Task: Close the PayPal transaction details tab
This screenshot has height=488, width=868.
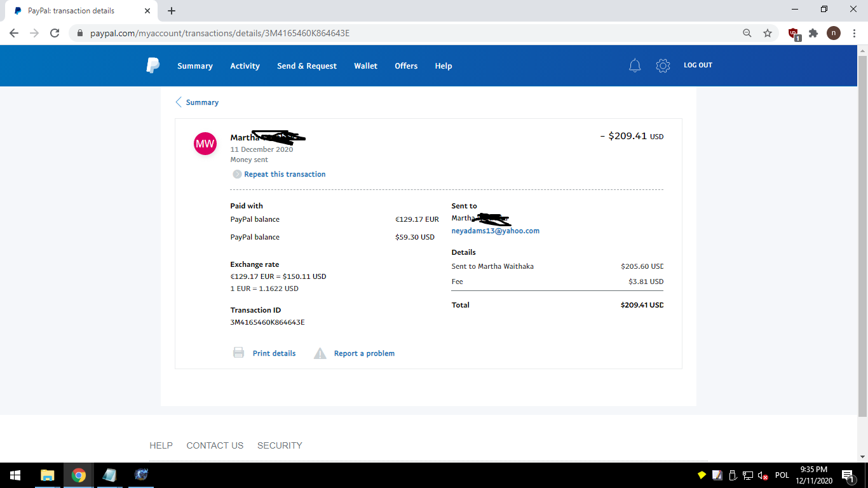Action: [x=147, y=11]
